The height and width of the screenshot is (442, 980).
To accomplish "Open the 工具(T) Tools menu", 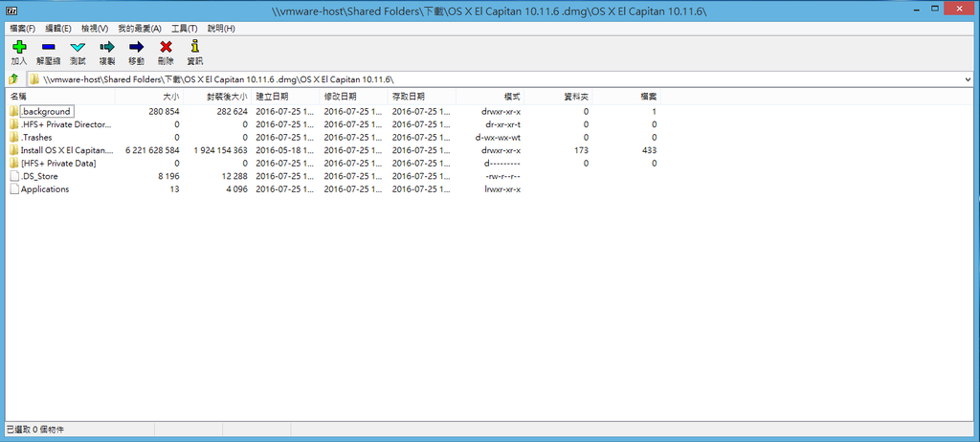I will [185, 29].
